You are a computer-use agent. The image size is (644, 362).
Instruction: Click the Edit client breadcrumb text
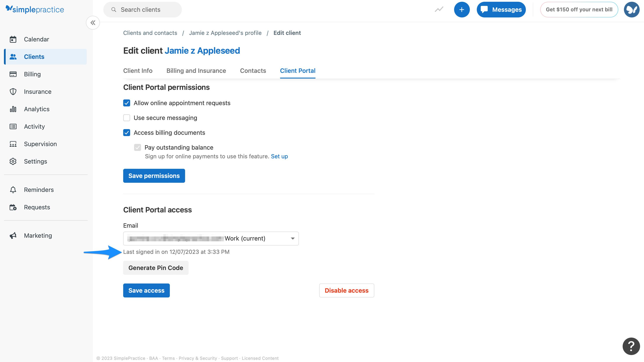pyautogui.click(x=287, y=33)
